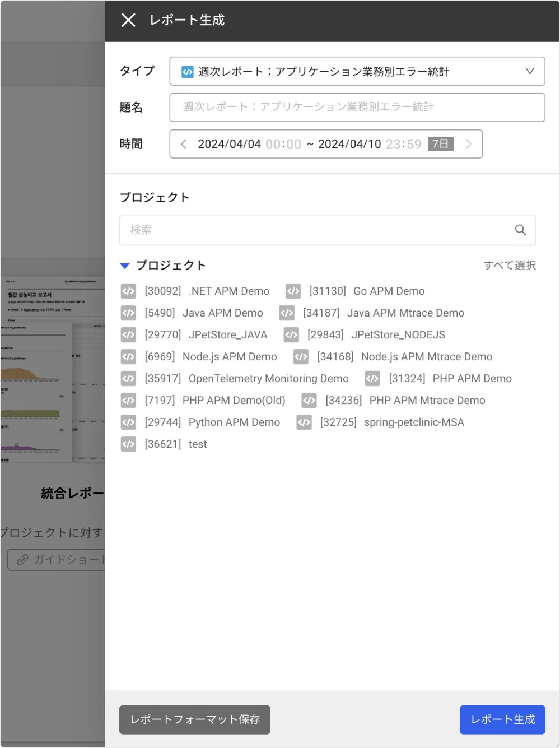Go to the next time period with the right chevron
This screenshot has width=560, height=748.
pyautogui.click(x=468, y=144)
